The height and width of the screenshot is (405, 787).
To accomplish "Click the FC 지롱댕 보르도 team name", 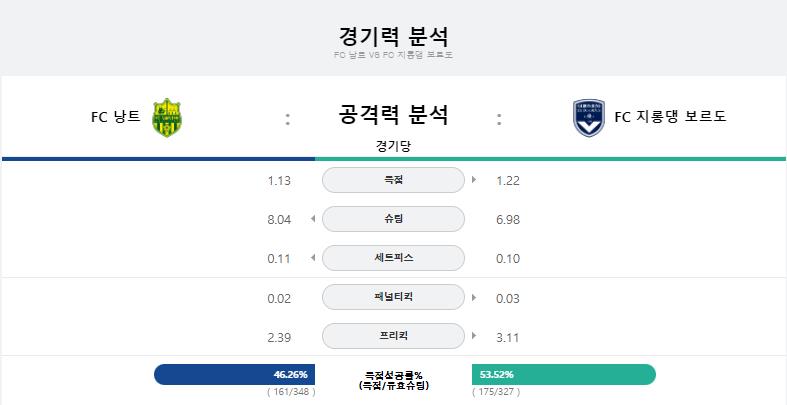I will point(670,117).
